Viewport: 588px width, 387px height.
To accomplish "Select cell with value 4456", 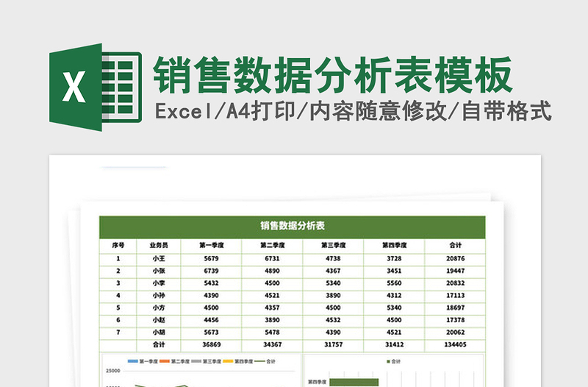I will coord(212,320).
